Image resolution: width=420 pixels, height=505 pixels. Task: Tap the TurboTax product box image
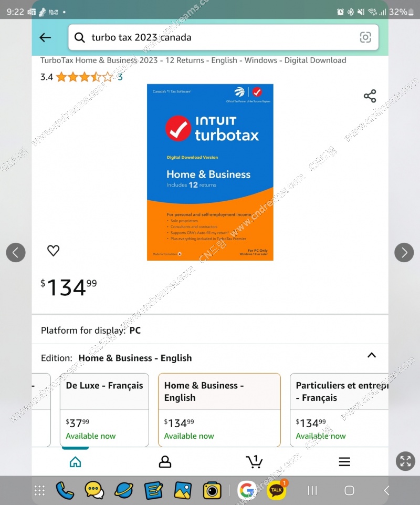pos(210,172)
